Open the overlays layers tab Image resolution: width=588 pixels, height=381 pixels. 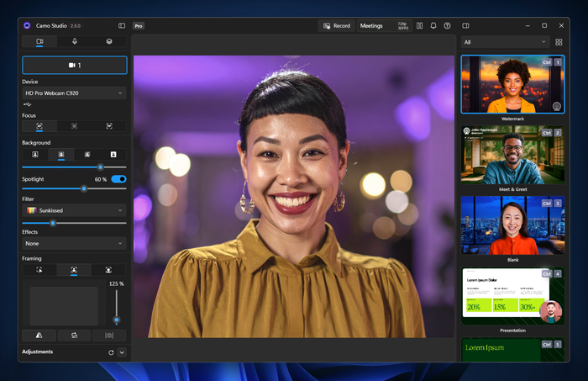pos(109,41)
